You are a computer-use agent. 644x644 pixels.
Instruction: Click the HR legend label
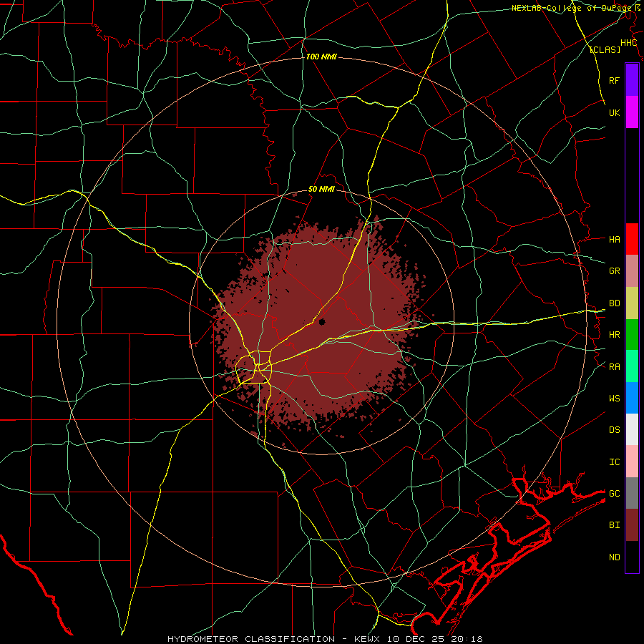click(615, 335)
